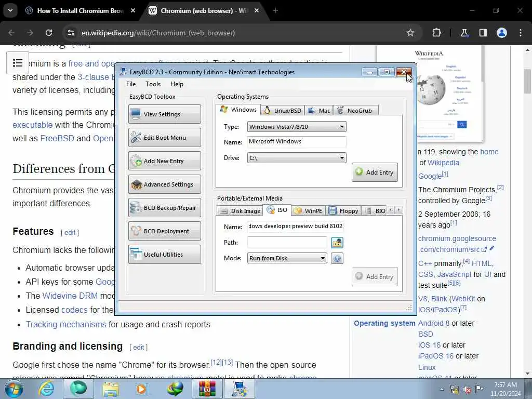Open FreeBSD link in article
This screenshot has height=399, width=532.
click(x=57, y=138)
